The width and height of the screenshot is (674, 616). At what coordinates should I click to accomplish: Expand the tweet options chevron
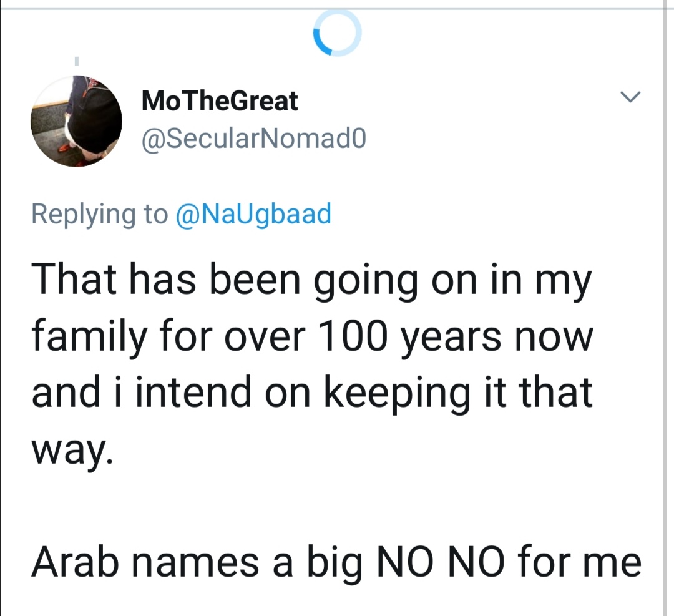[x=631, y=97]
